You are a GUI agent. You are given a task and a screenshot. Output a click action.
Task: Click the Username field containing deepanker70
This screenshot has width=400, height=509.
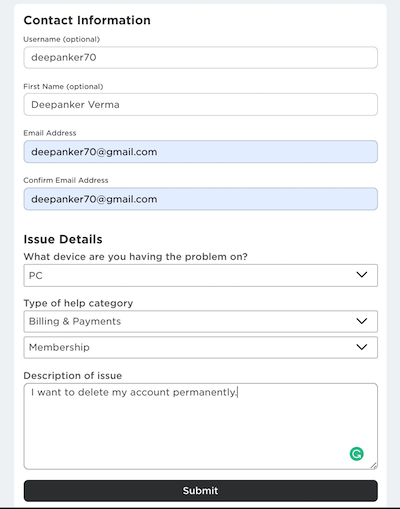(x=200, y=58)
